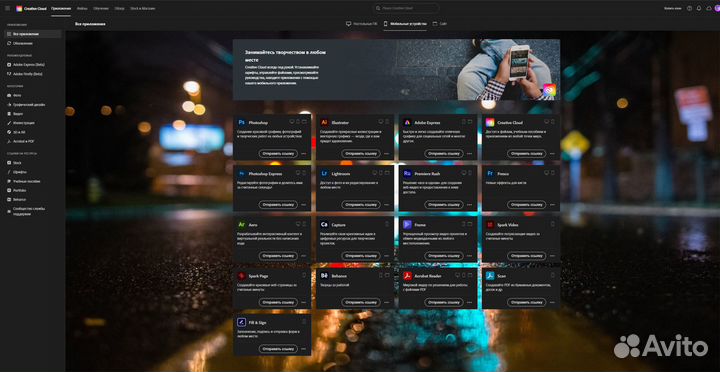Click the Photoshop Express app icon
This screenshot has height=372, width=720.
click(242, 174)
